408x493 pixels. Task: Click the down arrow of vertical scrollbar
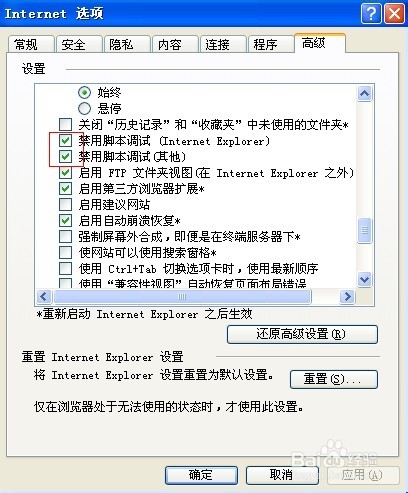click(364, 279)
